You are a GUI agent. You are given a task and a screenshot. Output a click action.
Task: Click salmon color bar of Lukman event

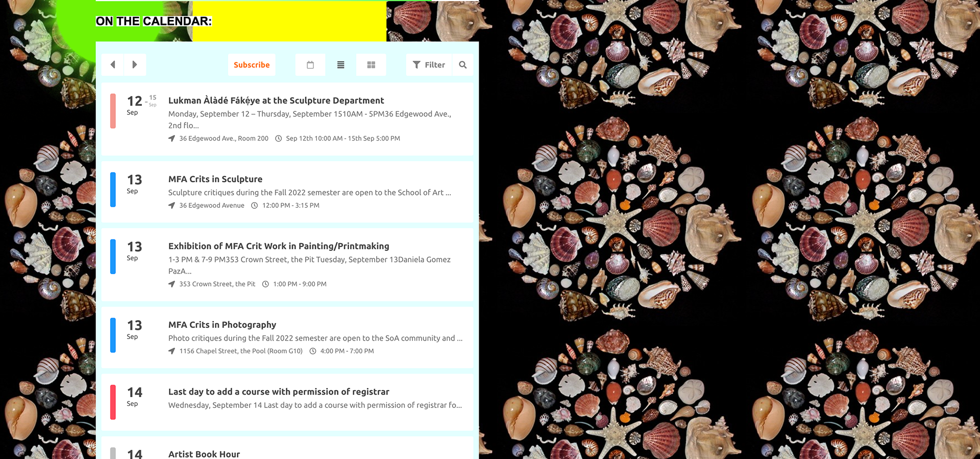click(113, 111)
